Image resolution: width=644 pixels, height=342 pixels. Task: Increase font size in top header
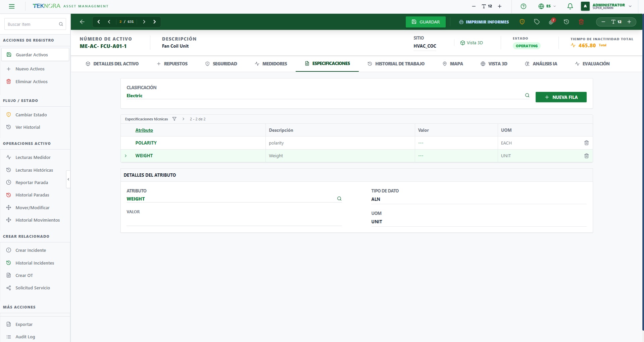coord(499,6)
